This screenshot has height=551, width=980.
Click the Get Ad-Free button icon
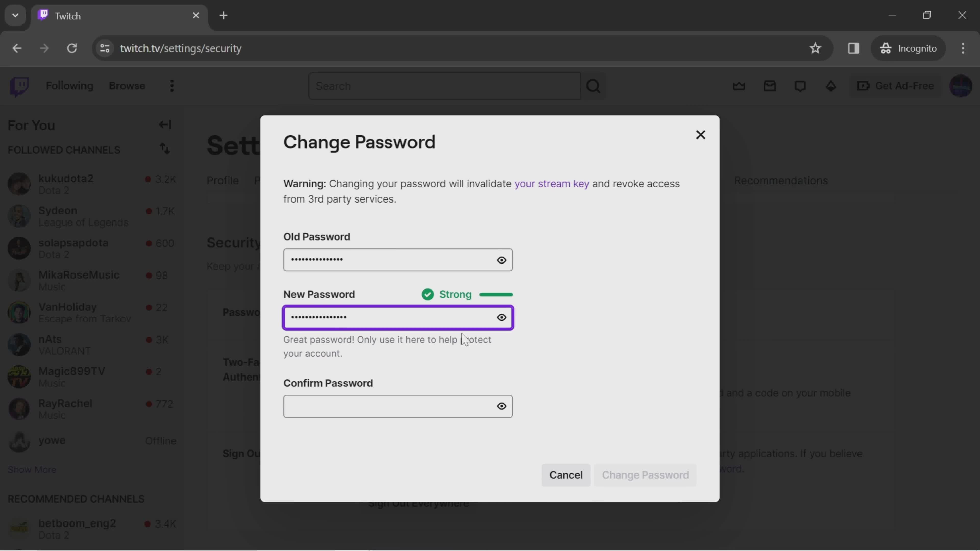864,85
